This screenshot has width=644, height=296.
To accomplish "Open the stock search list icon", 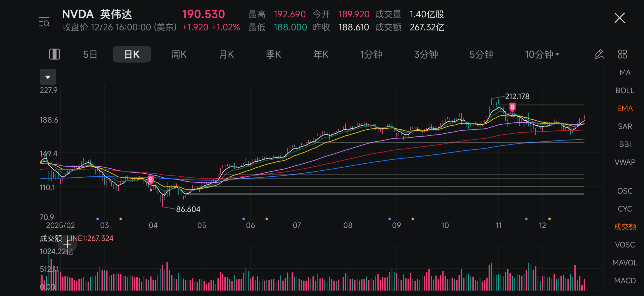I will tap(44, 22).
